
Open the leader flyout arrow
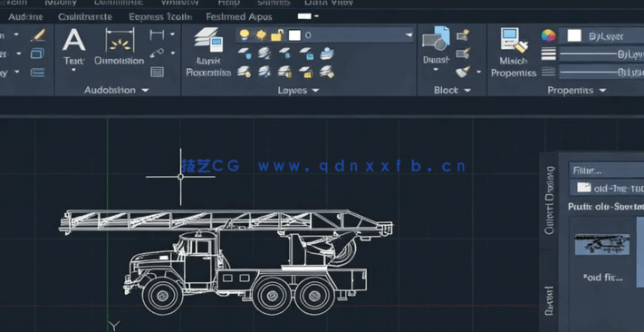pyautogui.click(x=172, y=54)
